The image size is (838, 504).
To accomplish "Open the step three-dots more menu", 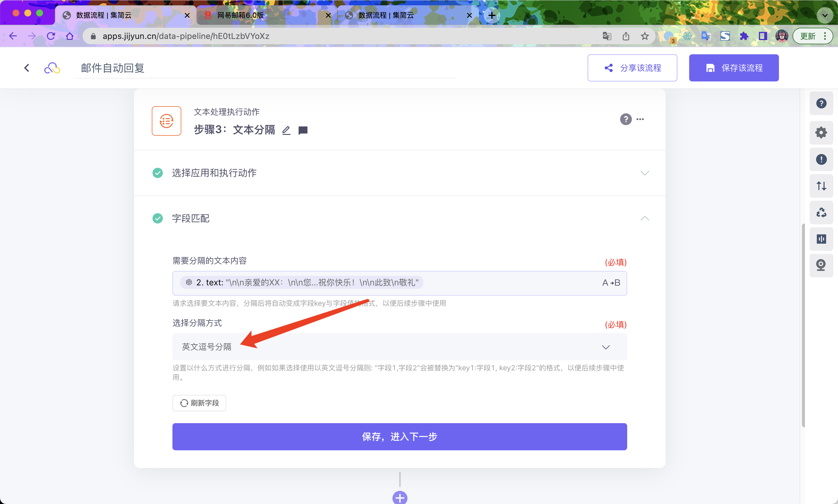I will point(640,119).
